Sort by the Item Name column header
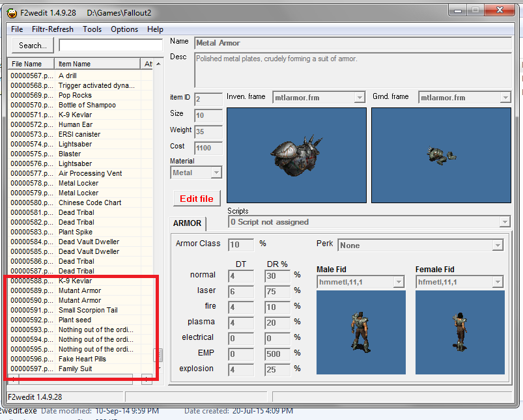 pos(98,64)
